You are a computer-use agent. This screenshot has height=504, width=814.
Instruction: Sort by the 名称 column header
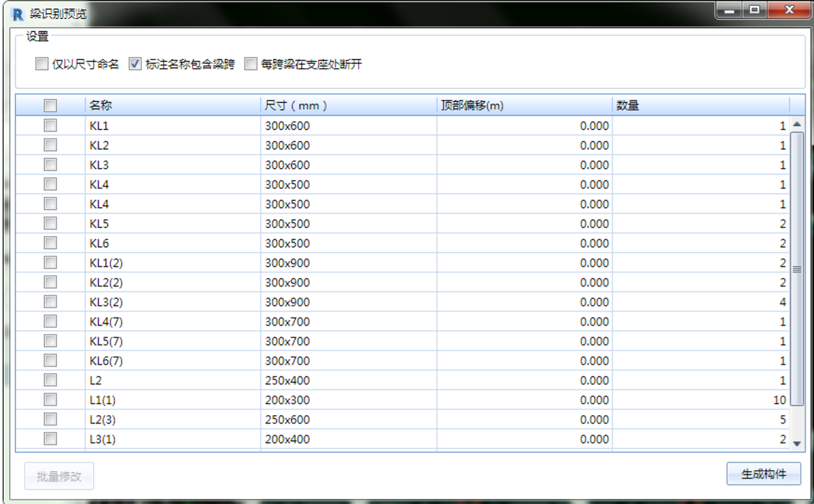click(173, 105)
